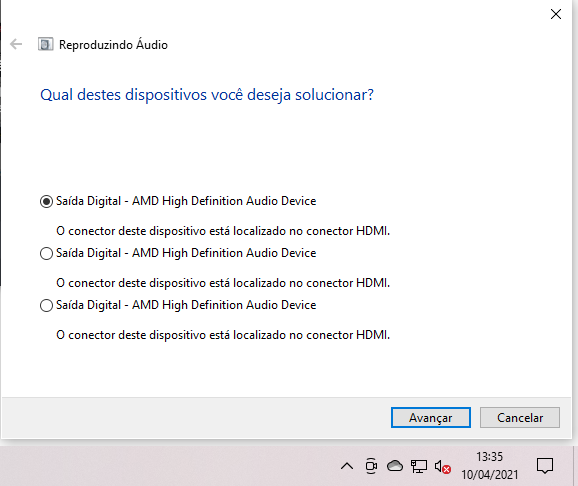
Task: Open the OneDrive cloud tray icon
Action: [x=395, y=466]
